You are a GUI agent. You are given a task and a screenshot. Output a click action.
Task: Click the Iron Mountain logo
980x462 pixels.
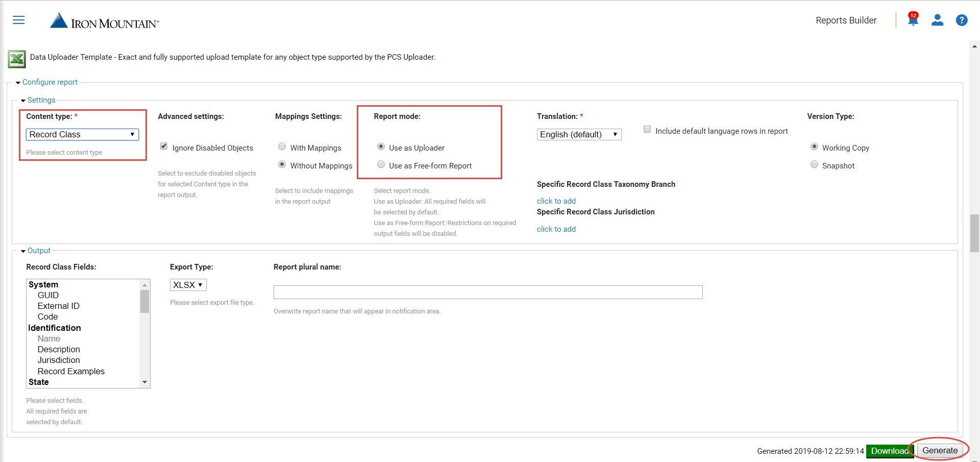click(105, 21)
